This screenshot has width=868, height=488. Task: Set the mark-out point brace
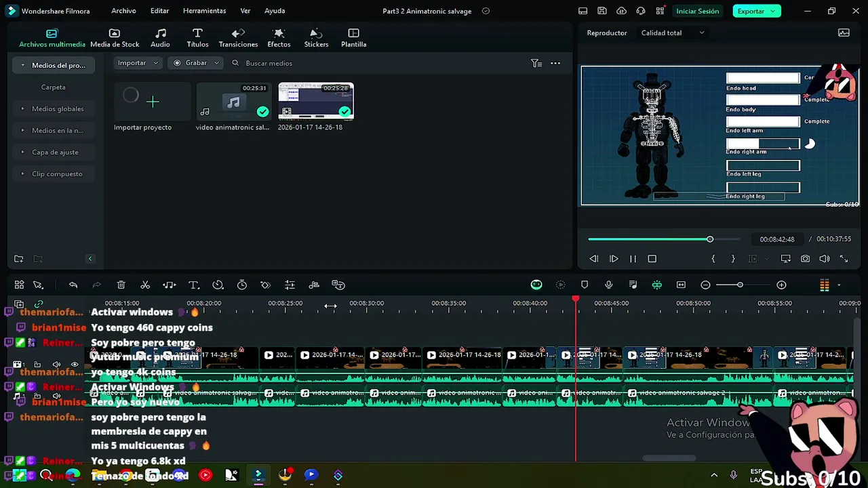point(733,259)
